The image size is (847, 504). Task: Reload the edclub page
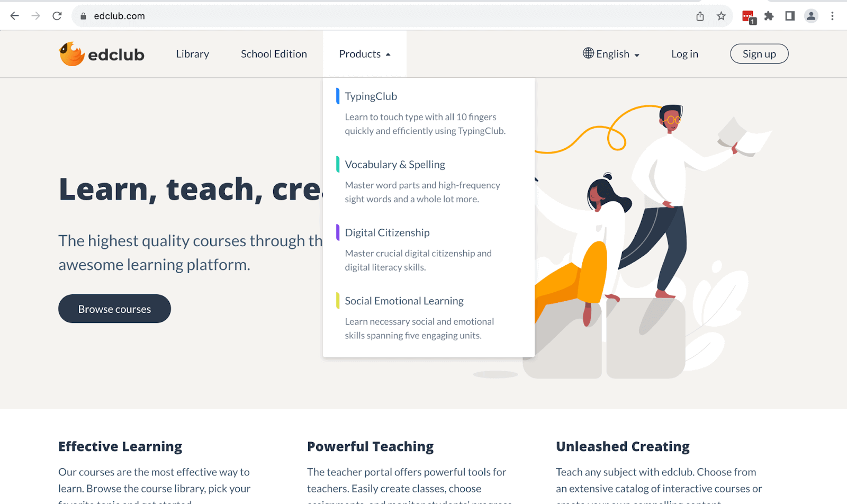pyautogui.click(x=57, y=16)
